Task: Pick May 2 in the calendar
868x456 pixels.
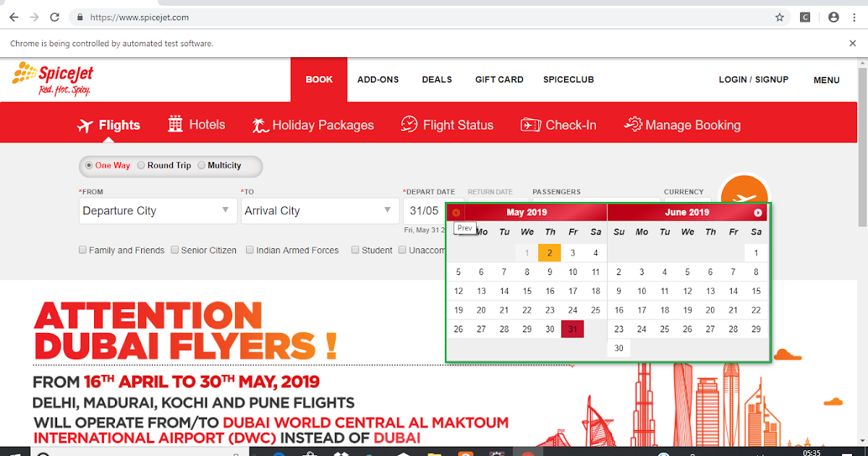Action: point(550,253)
